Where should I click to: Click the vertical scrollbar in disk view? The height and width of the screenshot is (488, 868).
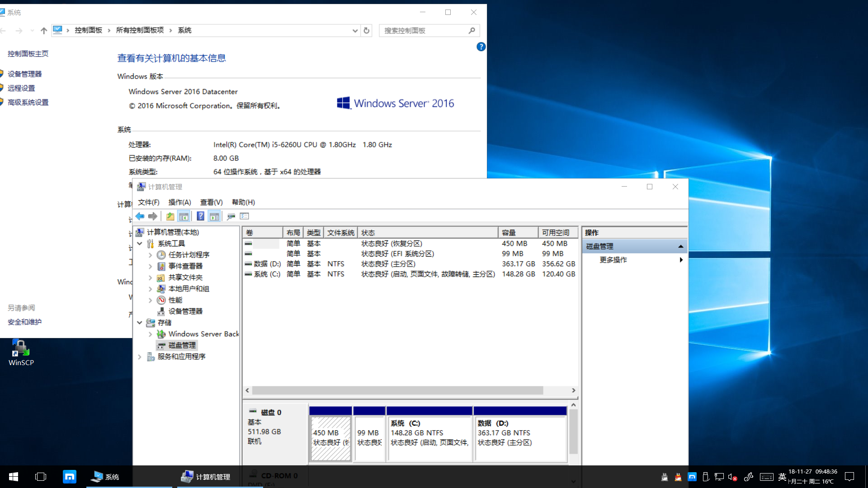click(573, 432)
